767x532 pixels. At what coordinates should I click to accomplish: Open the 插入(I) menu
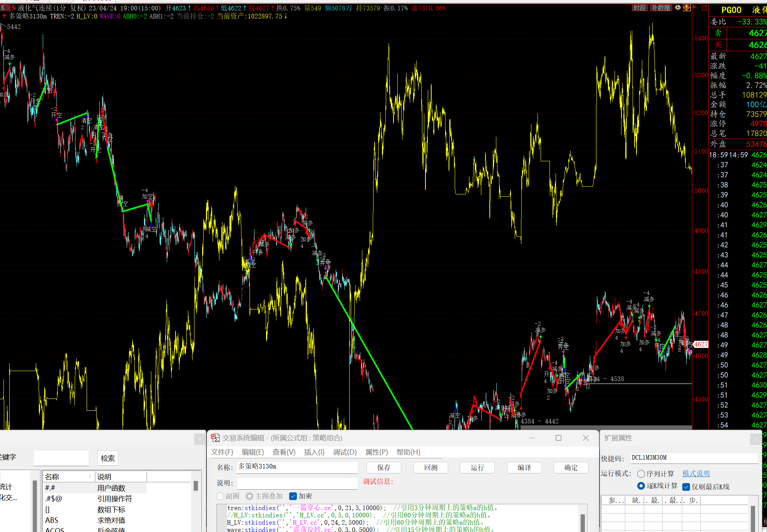314,452
